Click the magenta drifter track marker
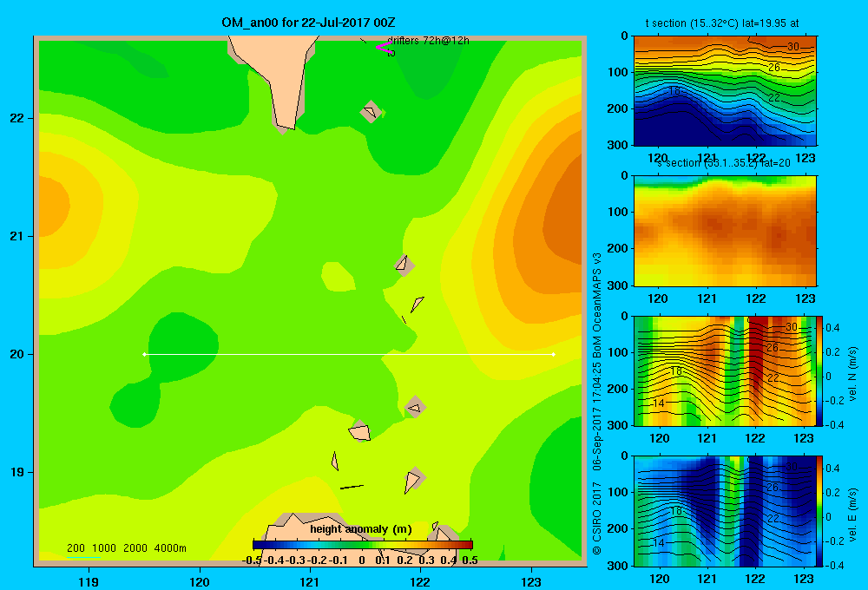The height and width of the screenshot is (590, 868). click(x=384, y=47)
